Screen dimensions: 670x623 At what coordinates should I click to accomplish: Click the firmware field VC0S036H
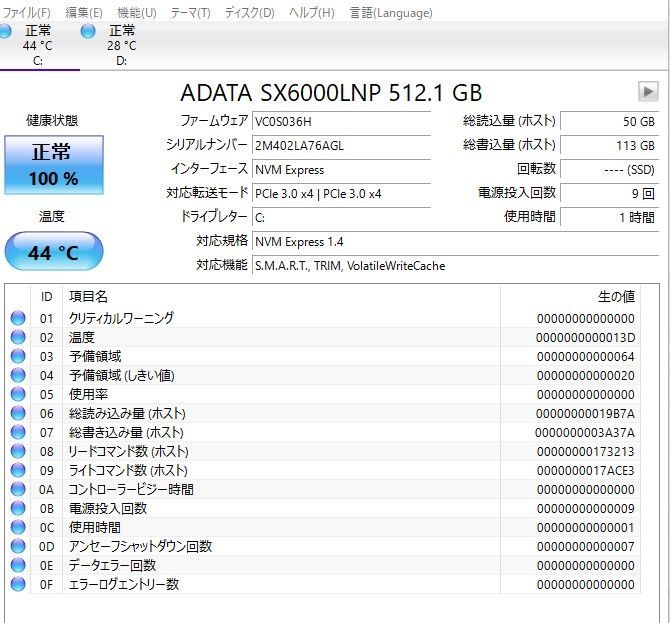[341, 122]
